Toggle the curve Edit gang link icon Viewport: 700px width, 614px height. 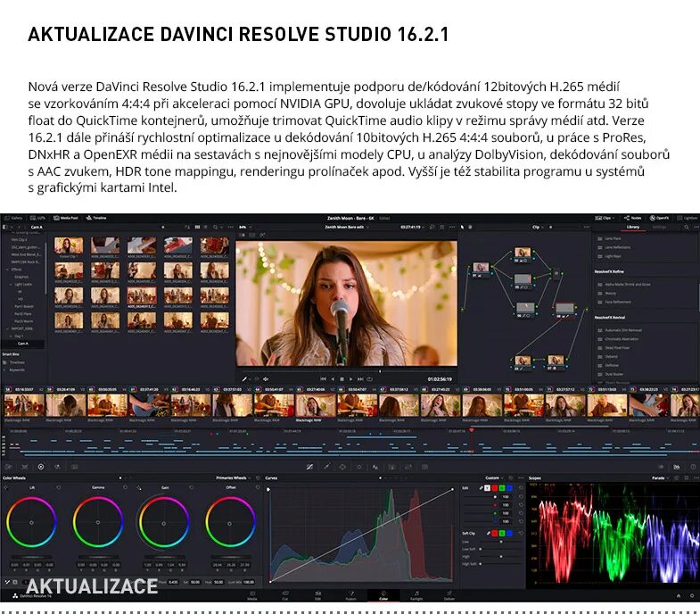pyautogui.click(x=482, y=488)
